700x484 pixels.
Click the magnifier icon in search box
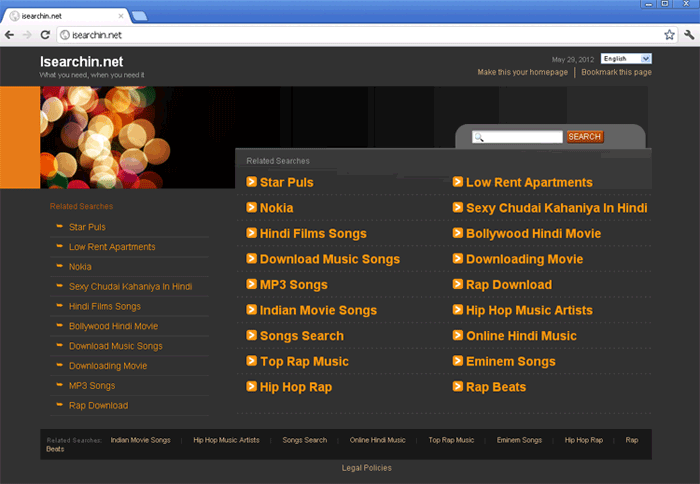[x=479, y=137]
